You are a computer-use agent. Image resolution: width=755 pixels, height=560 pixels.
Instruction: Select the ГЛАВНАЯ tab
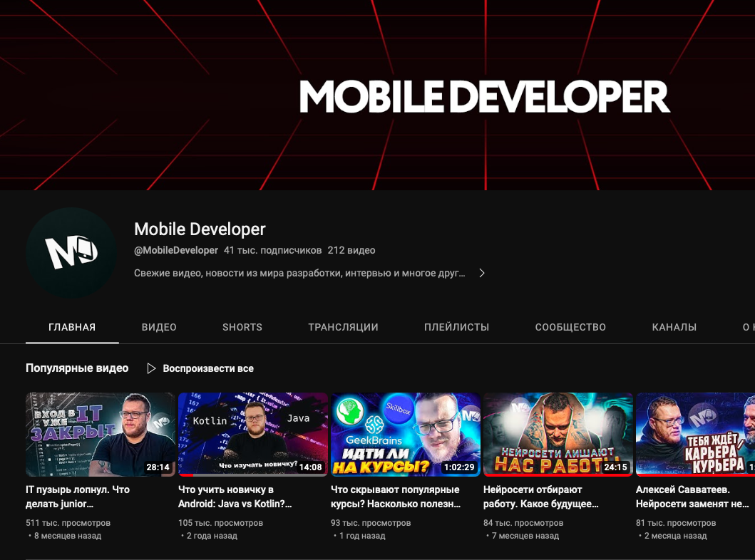[71, 327]
